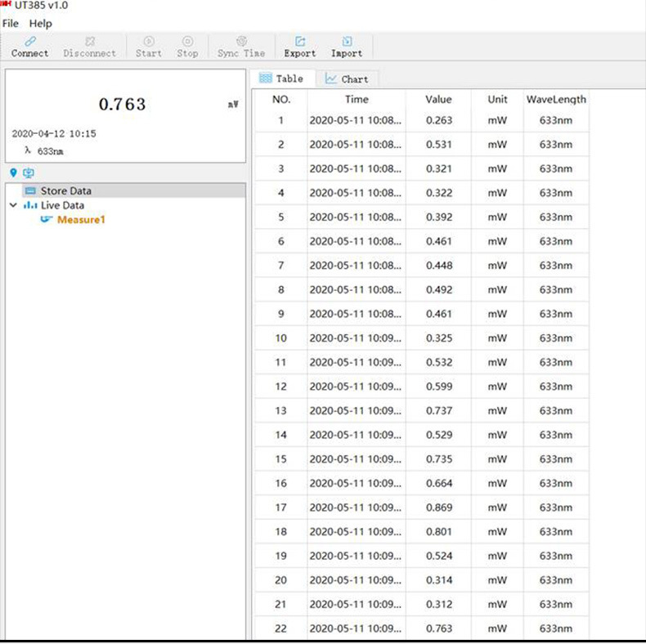
Task: Click the Export data icon
Action: pos(300,42)
